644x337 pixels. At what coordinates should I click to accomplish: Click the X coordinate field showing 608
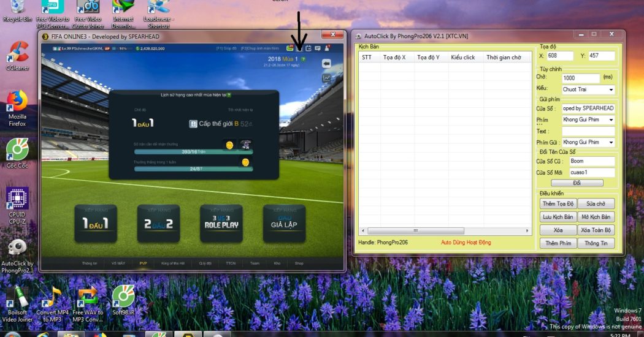pyautogui.click(x=560, y=56)
